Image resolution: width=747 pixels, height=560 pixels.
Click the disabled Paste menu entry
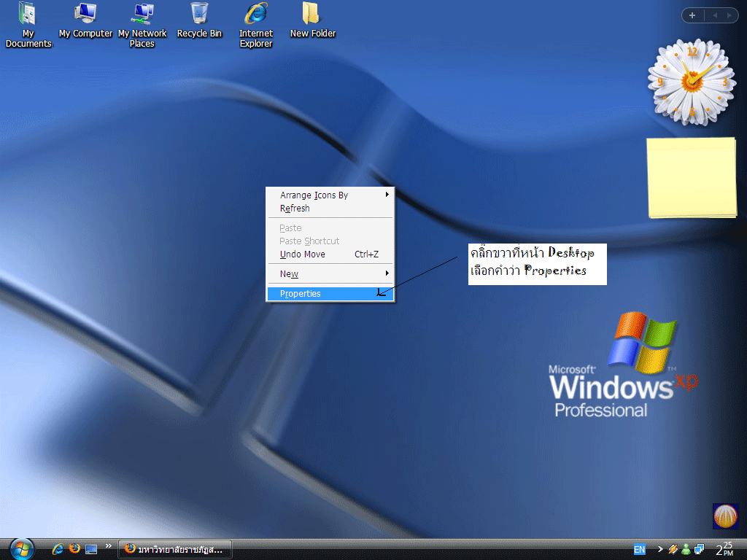click(x=330, y=228)
